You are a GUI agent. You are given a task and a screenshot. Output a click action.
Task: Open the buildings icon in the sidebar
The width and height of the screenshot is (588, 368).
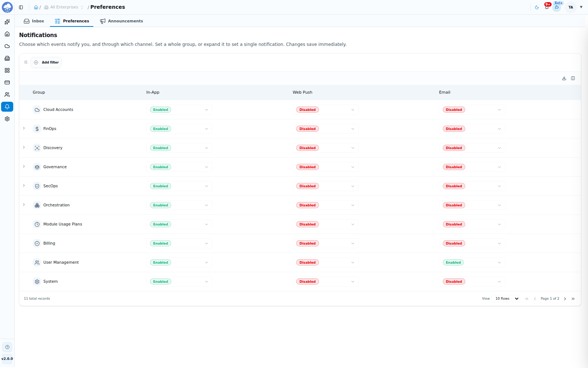7,58
